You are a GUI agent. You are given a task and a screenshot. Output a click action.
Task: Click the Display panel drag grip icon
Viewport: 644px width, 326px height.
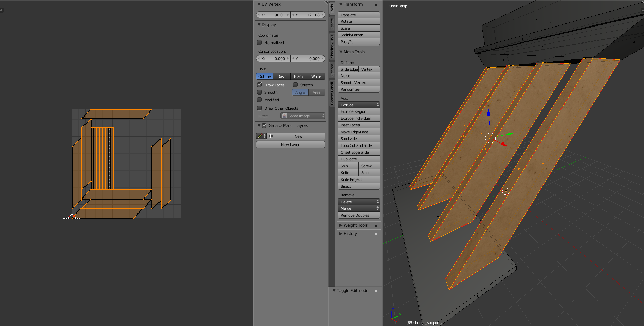(x=322, y=25)
